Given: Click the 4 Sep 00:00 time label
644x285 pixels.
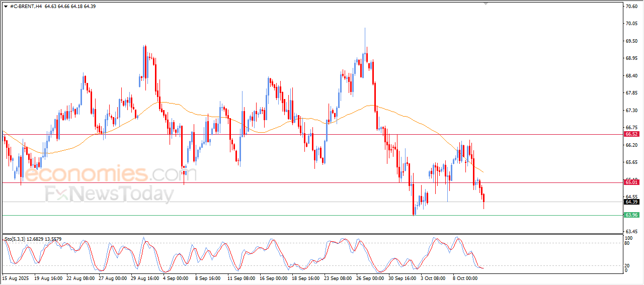Looking at the screenshot, I should pyautogui.click(x=177, y=277).
